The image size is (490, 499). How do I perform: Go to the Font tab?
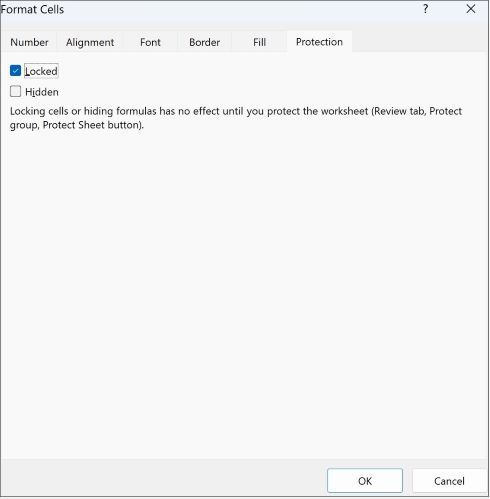pyautogui.click(x=150, y=42)
